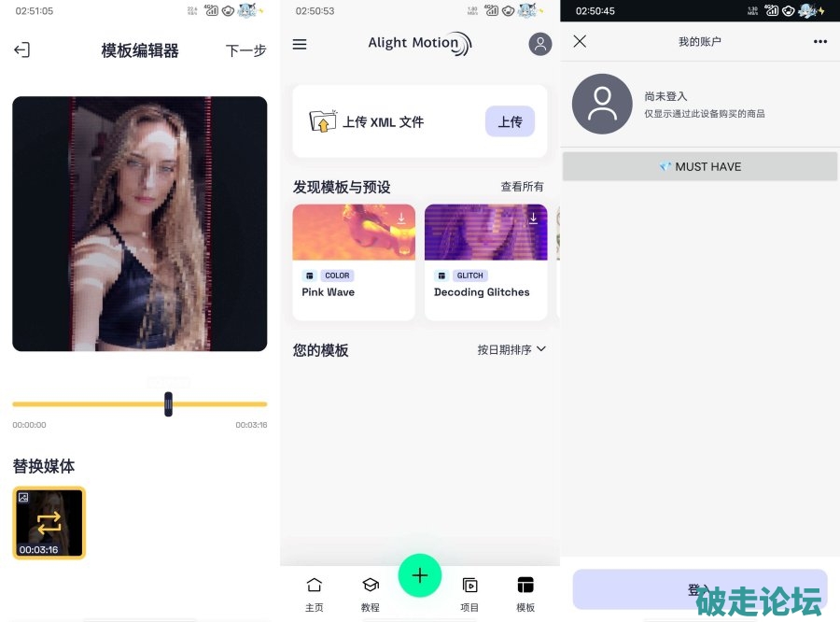Tap the download icon on Pink Wave
This screenshot has width=840, height=622.
pyautogui.click(x=401, y=219)
